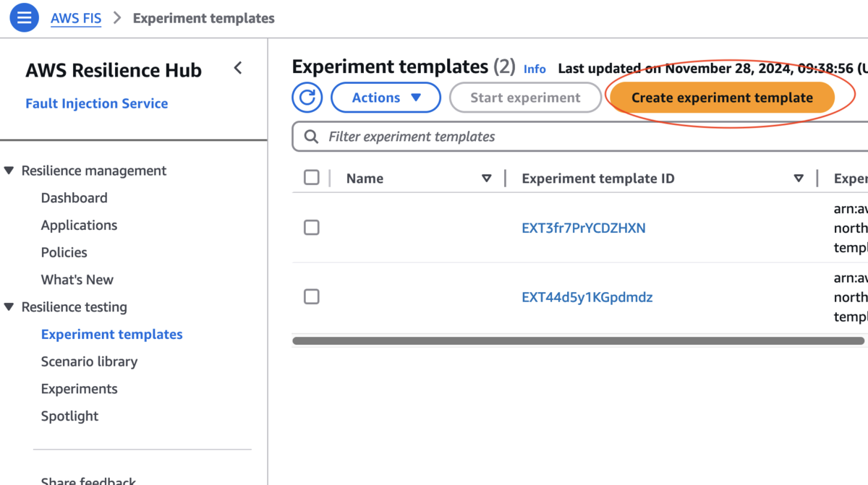Screen dimensions: 868x485
Task: Collapse the AWS Resilience Hub sidebar
Action: click(237, 68)
